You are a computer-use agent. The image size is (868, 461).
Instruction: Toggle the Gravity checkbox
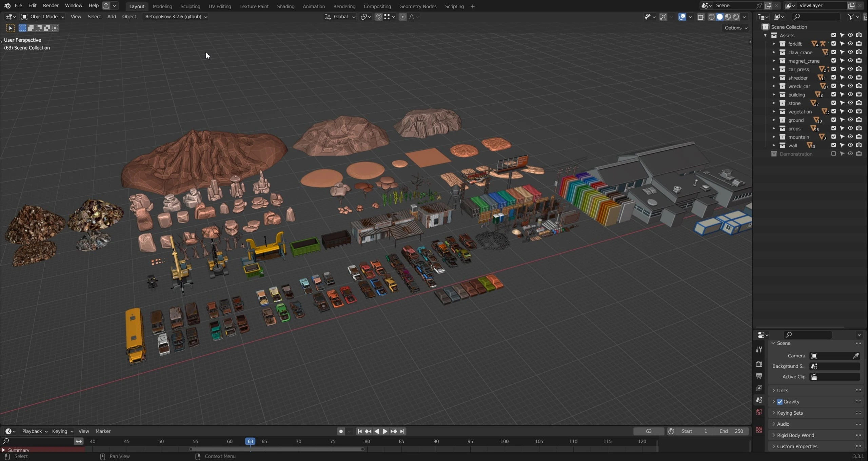(x=780, y=402)
